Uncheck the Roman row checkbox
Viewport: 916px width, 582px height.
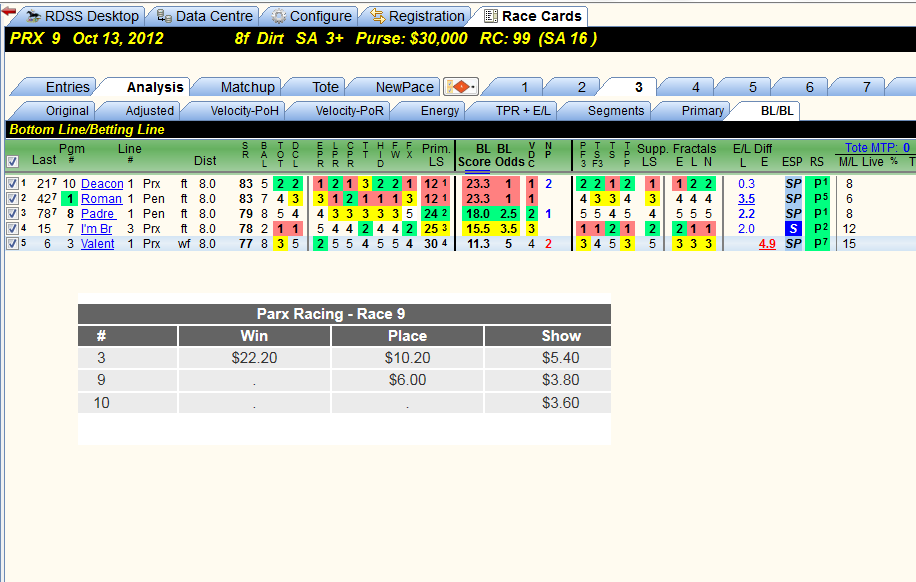pyautogui.click(x=12, y=199)
